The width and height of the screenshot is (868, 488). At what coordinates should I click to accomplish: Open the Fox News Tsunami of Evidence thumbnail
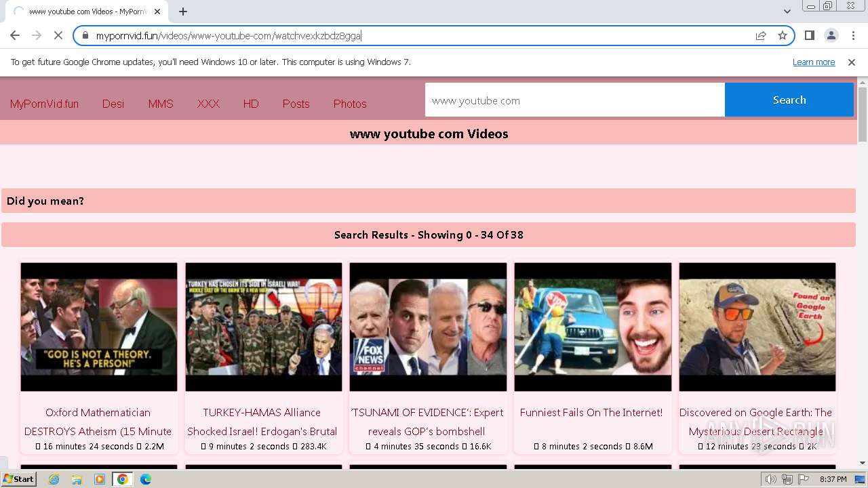tap(428, 327)
